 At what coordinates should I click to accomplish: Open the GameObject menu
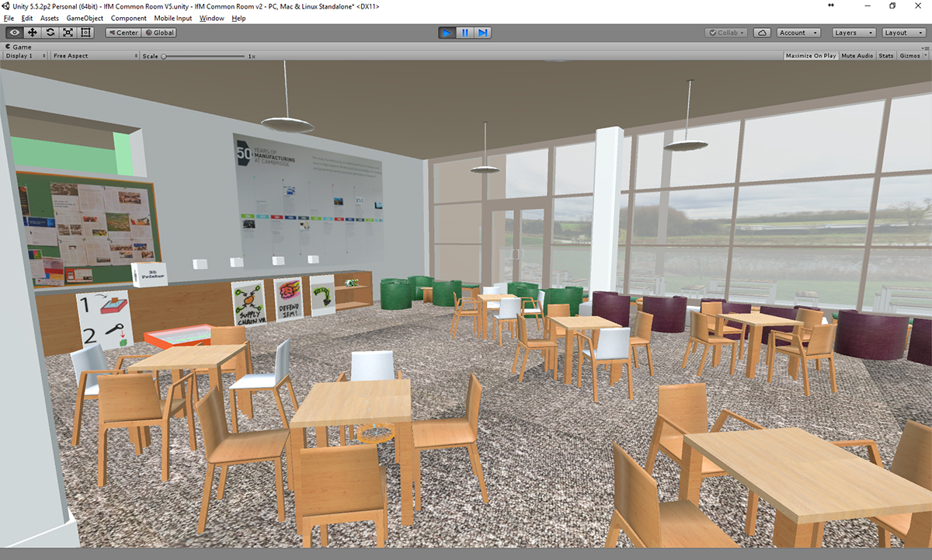pos(85,18)
